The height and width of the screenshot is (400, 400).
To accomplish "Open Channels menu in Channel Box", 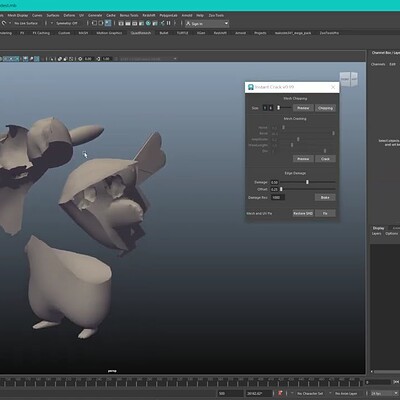I will pos(378,64).
